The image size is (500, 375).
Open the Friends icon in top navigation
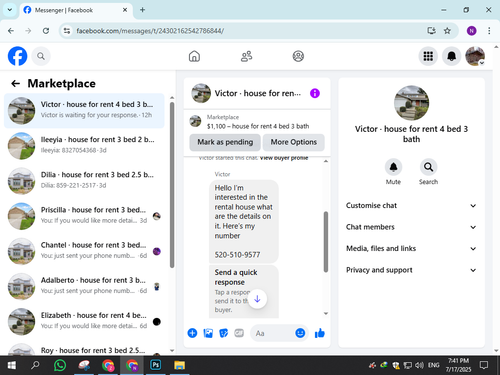(246, 56)
